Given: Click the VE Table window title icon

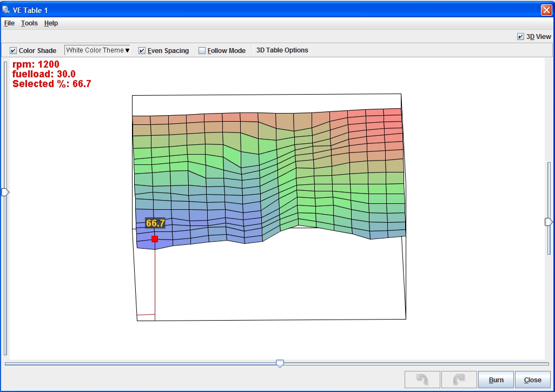Looking at the screenshot, I should tap(6, 10).
